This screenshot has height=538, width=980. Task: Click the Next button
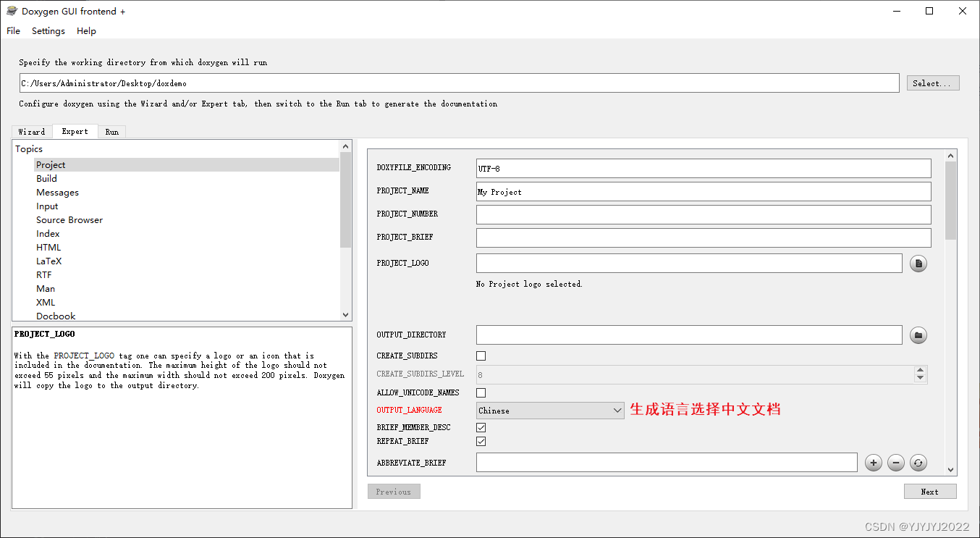click(929, 491)
